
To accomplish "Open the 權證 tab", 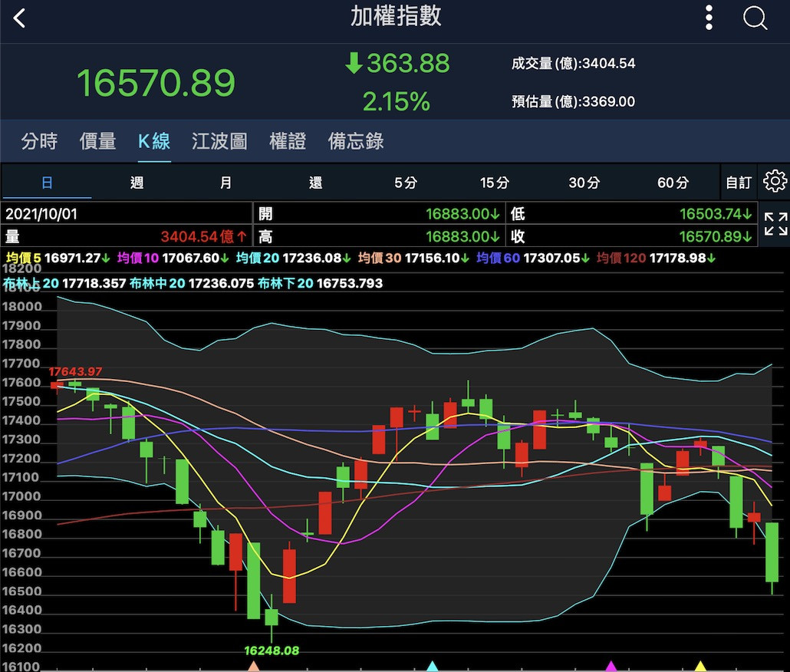I will coord(288,141).
